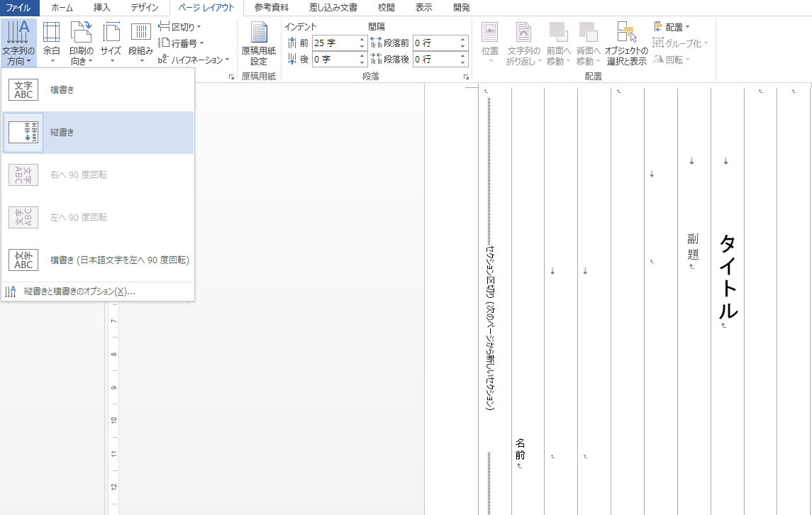Open the 原稿用紙設定 (genkō yōshi) settings

258,43
